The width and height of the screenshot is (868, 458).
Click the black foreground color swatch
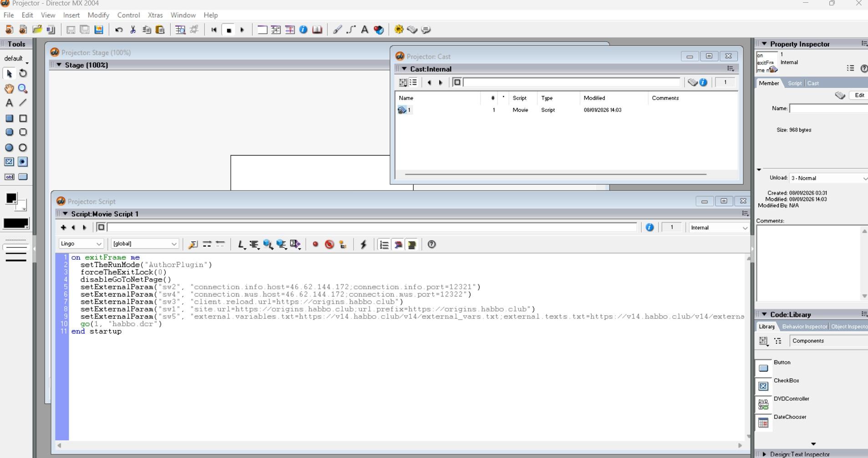point(11,198)
